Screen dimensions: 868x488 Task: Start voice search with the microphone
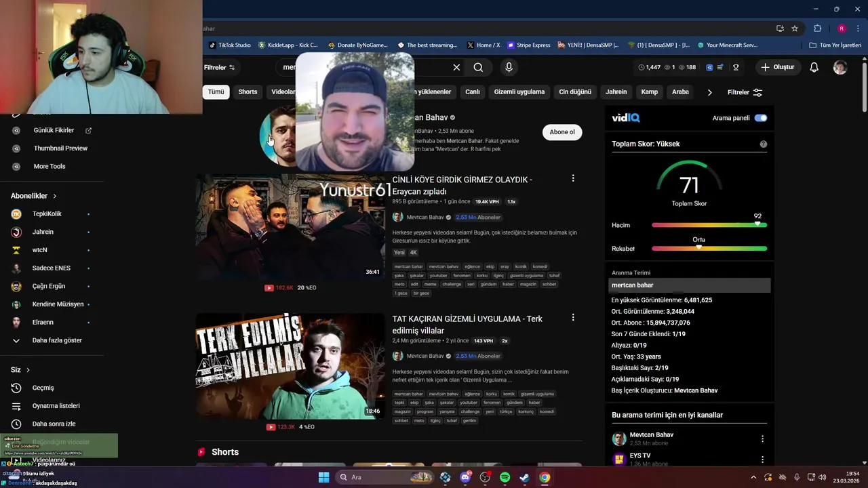click(509, 67)
